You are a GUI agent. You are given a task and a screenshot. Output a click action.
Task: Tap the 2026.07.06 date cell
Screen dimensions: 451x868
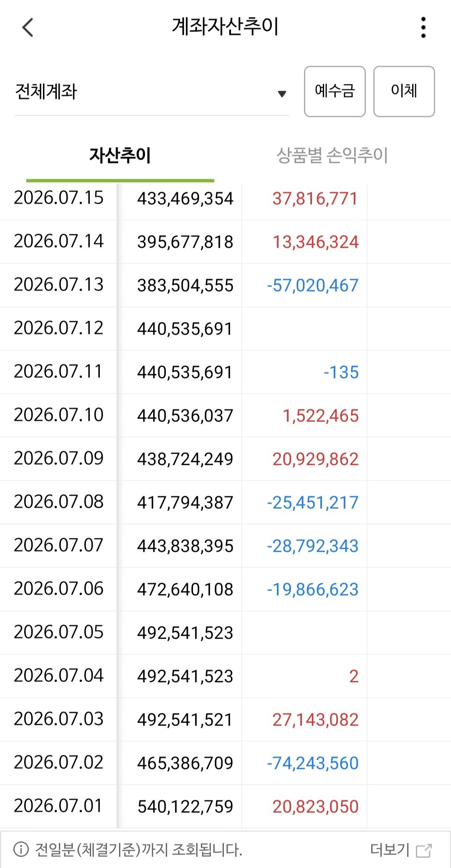point(58,589)
